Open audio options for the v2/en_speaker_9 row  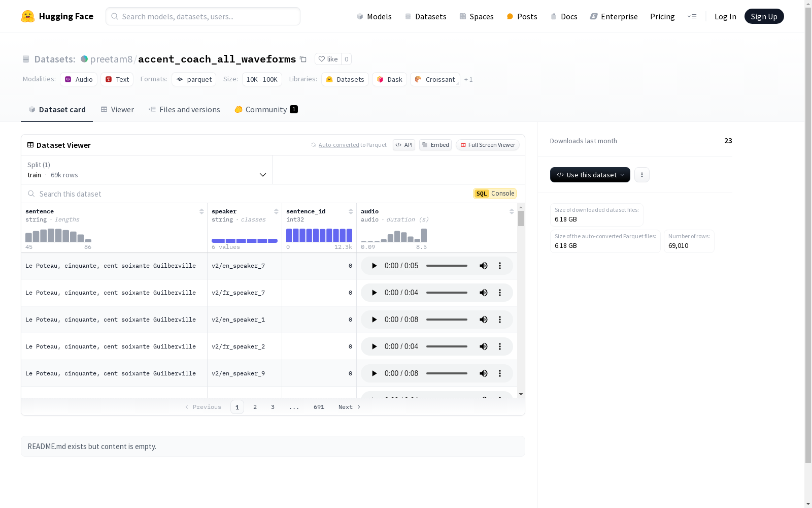pyautogui.click(x=500, y=373)
